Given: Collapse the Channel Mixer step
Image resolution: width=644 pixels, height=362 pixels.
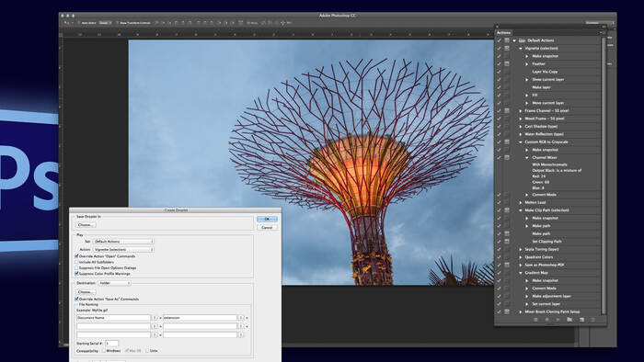Looking at the screenshot, I should [x=527, y=157].
